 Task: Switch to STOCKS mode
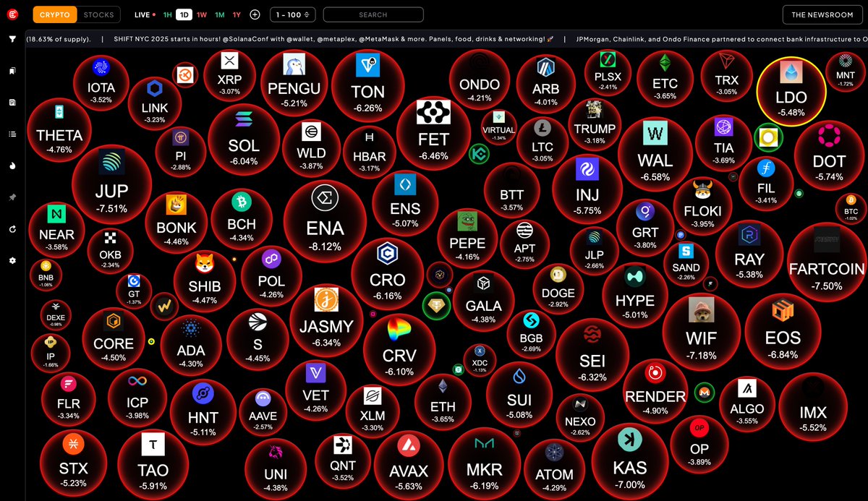click(98, 14)
